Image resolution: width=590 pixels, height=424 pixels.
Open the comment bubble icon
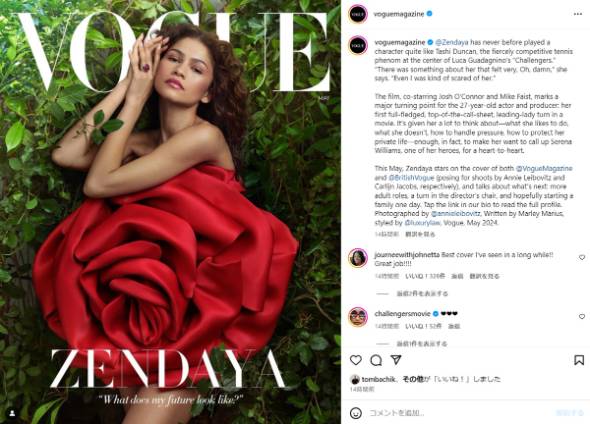tap(376, 360)
